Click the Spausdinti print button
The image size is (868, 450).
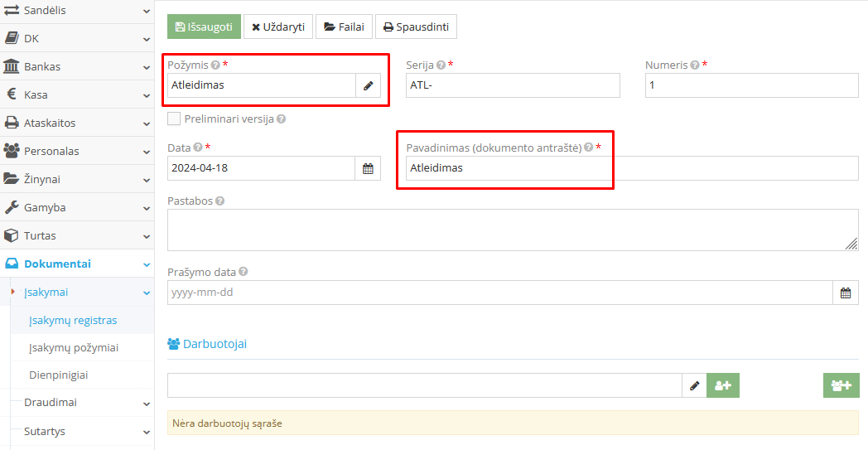pyautogui.click(x=416, y=27)
